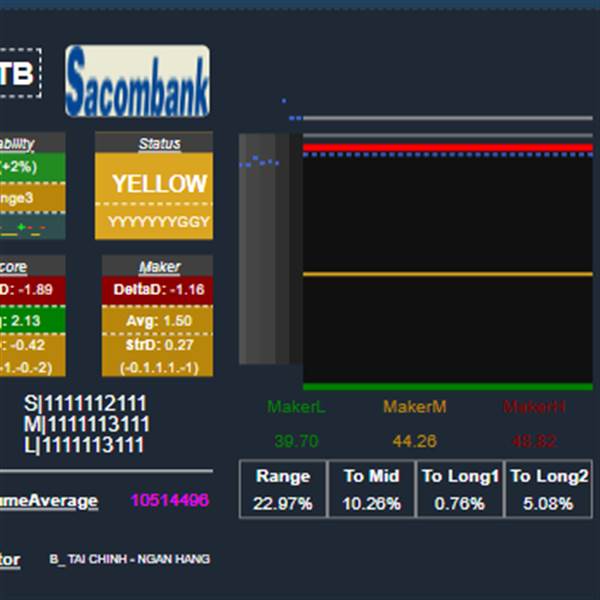Click the MakerH label
Image resolution: width=600 pixels, height=600 pixels.
tap(534, 407)
